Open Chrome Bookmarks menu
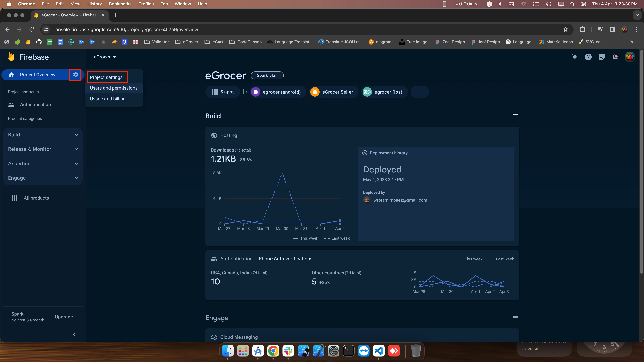Screen dimensions: 644x362 (x=120, y=4)
